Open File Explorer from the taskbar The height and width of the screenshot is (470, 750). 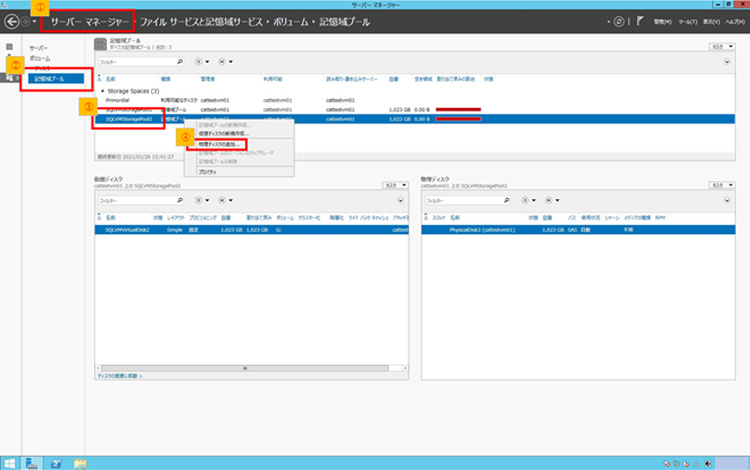point(78,462)
